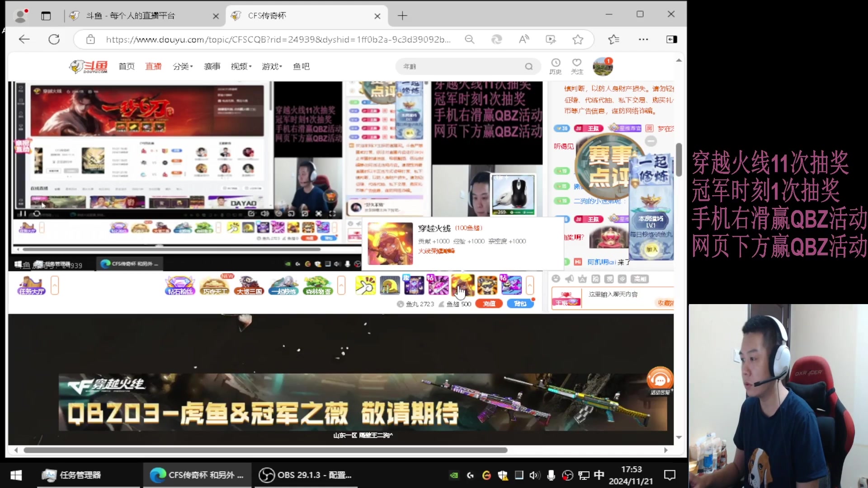
Task: Toggle the 粉 badge filter in chat toolbar
Action: 596,279
